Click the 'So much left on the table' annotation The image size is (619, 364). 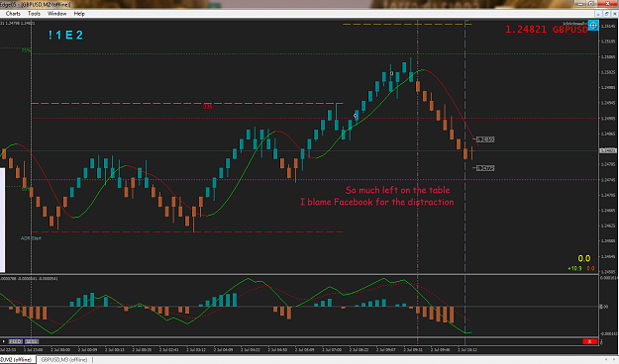coord(397,190)
